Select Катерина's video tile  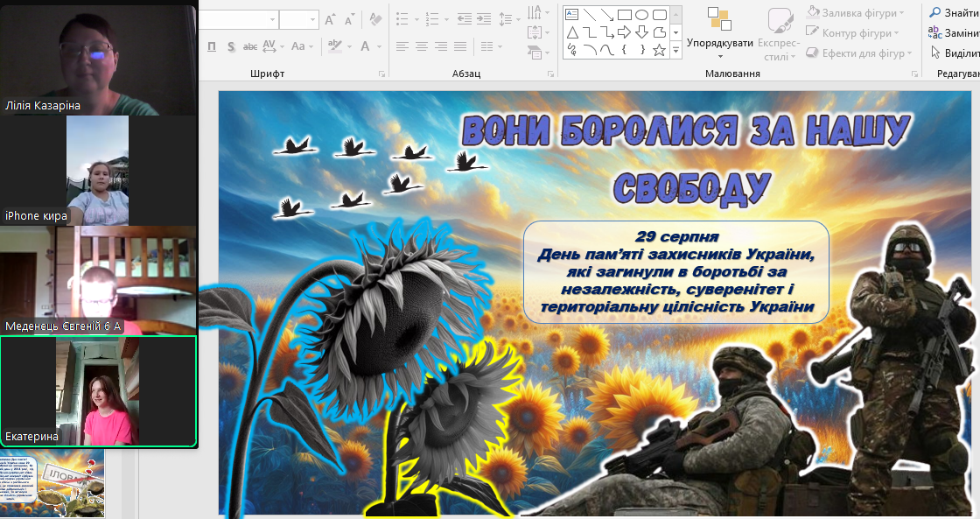(x=98, y=391)
